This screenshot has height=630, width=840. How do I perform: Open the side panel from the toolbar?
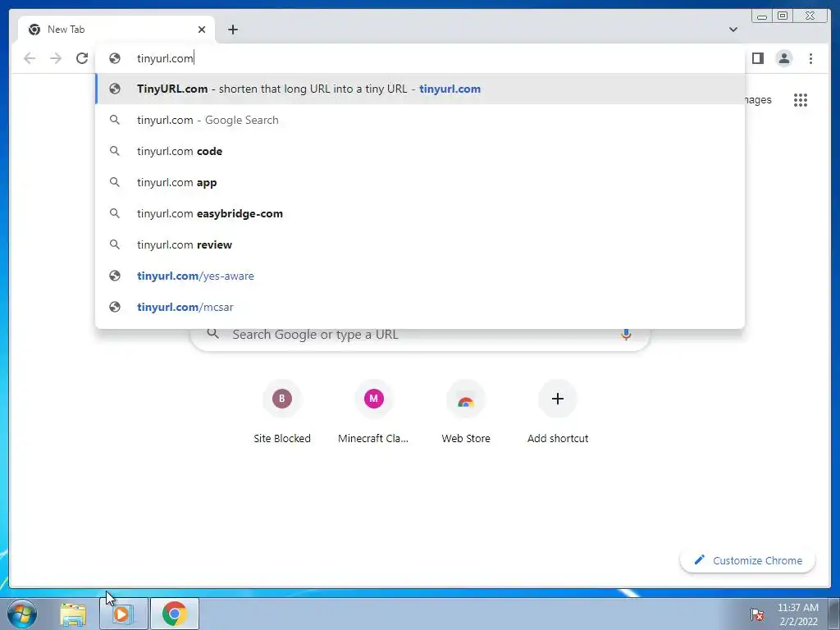coord(757,58)
